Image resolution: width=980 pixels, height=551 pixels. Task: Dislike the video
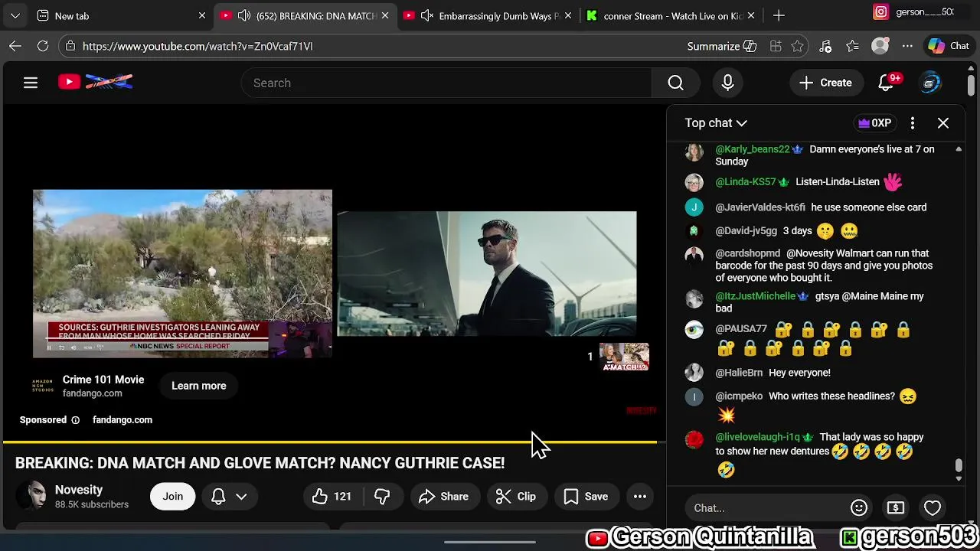[383, 496]
